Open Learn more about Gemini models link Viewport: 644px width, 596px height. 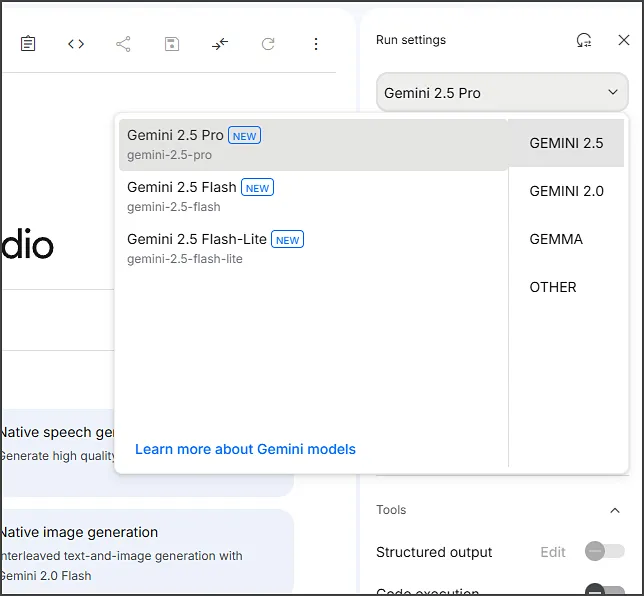click(245, 449)
